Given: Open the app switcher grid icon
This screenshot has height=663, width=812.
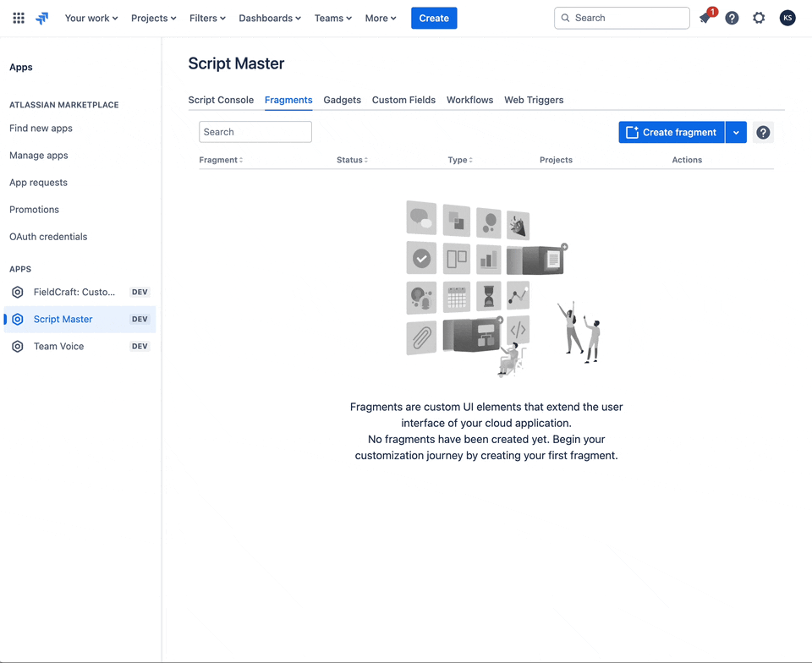Looking at the screenshot, I should (x=19, y=18).
